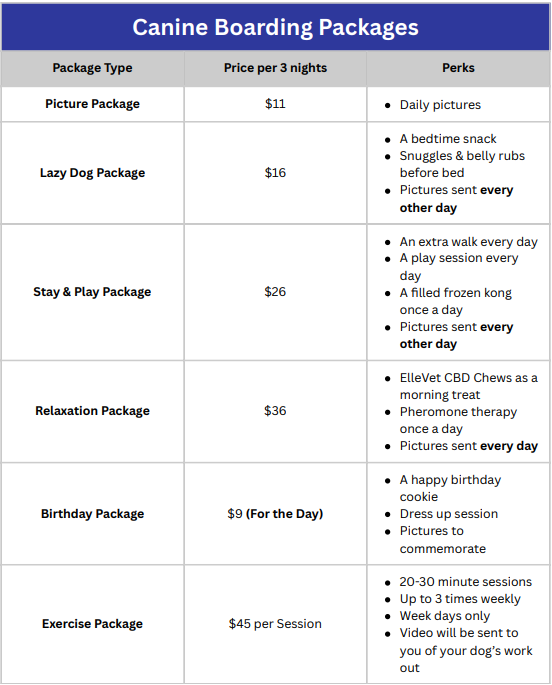Image resolution: width=552 pixels, height=685 pixels.
Task: Select the Daily pictures perk text
Action: click(440, 105)
